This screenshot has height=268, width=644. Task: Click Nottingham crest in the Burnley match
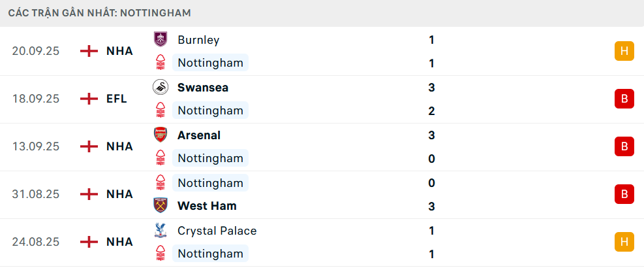point(160,63)
